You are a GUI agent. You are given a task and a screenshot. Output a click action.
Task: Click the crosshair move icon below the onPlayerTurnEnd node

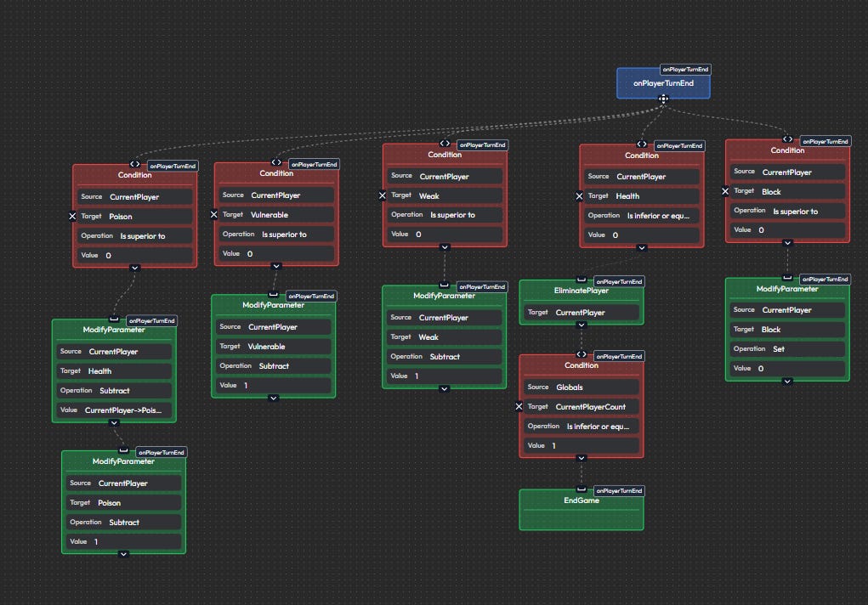pos(663,99)
